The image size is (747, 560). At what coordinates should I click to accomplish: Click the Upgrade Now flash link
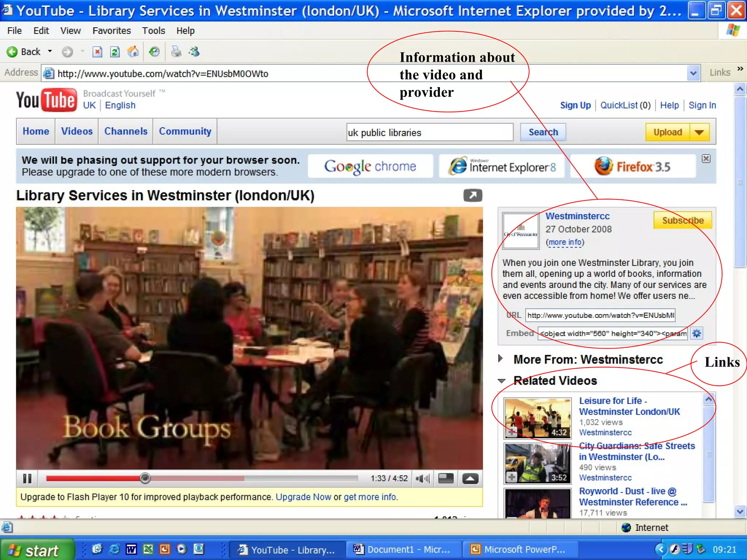click(x=303, y=497)
